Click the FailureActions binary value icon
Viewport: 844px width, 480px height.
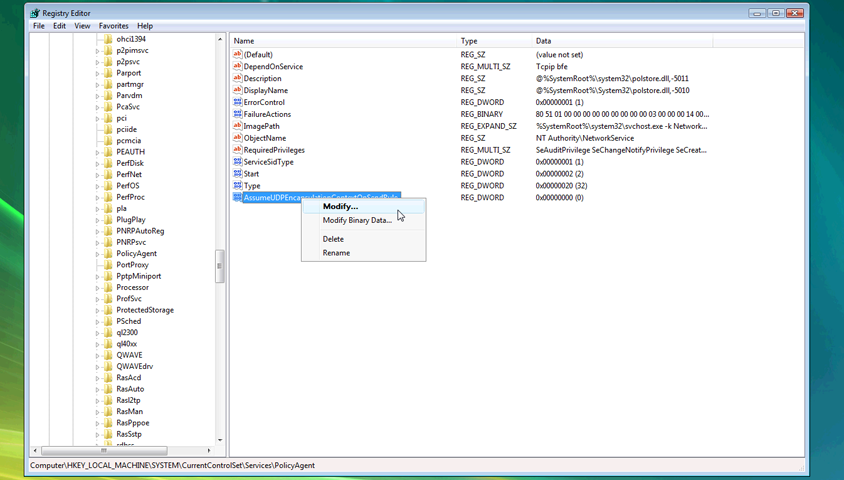238,114
